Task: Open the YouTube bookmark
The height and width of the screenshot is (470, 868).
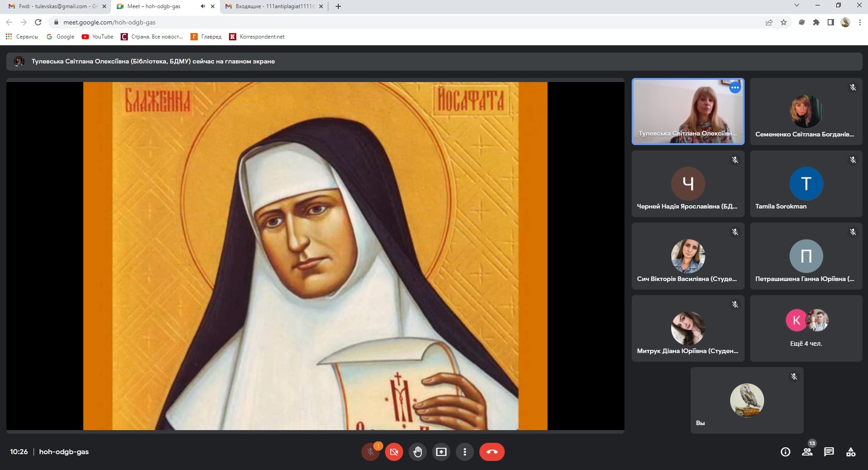Action: coord(98,37)
